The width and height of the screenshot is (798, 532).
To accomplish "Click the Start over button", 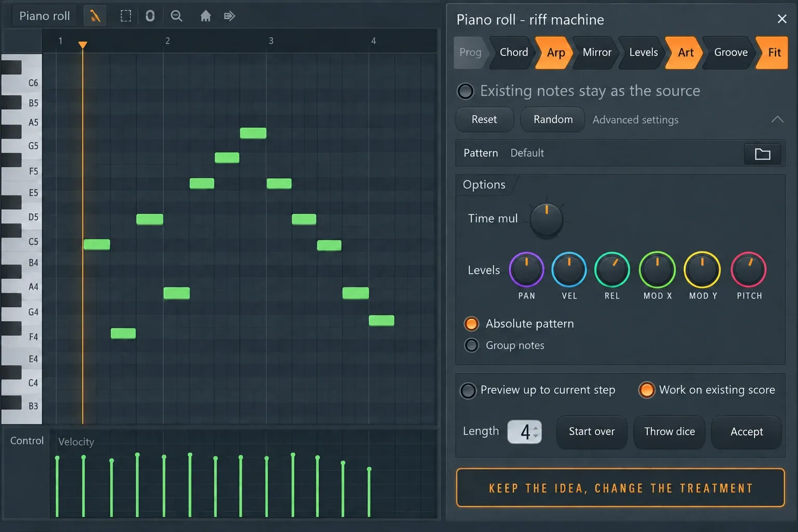I will pyautogui.click(x=591, y=432).
